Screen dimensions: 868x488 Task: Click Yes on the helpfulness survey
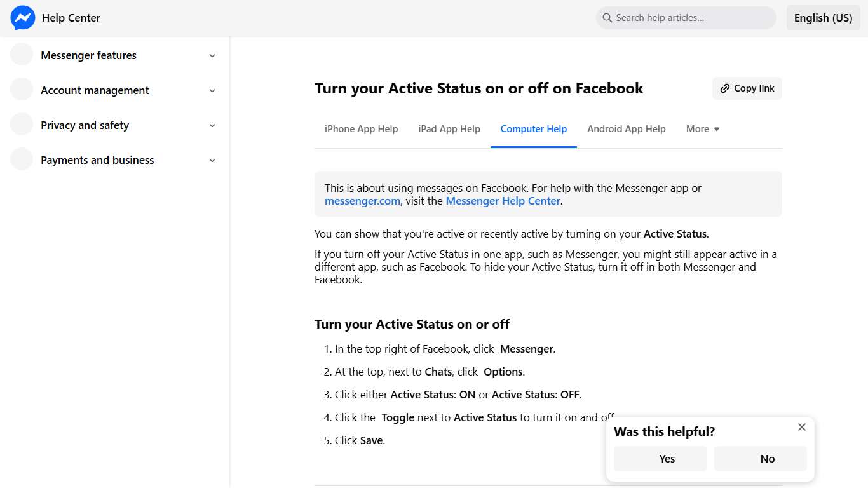point(667,458)
